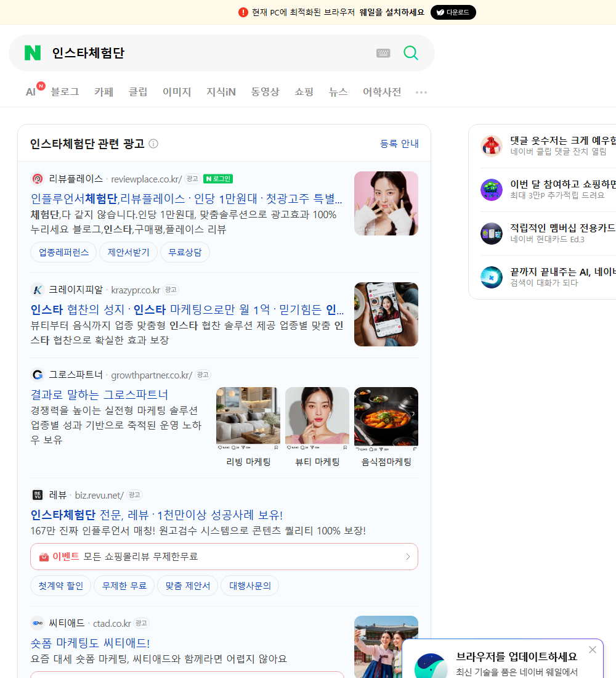This screenshot has width=616, height=678.
Task: Click the growthpartner.co.kr/ URL
Action: click(152, 375)
